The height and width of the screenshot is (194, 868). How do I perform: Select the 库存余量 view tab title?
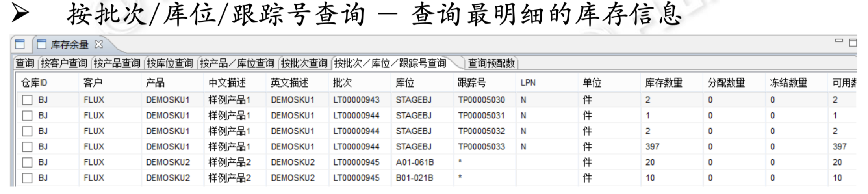click(69, 45)
